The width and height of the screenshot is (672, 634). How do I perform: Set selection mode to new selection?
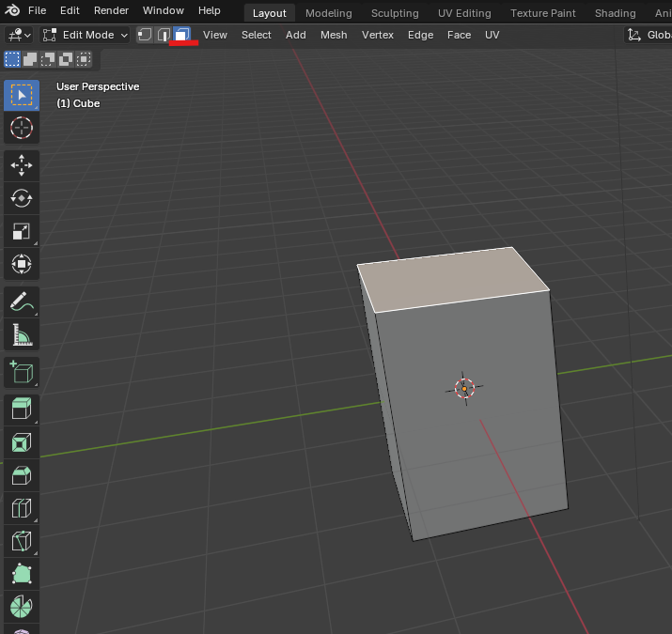12,59
